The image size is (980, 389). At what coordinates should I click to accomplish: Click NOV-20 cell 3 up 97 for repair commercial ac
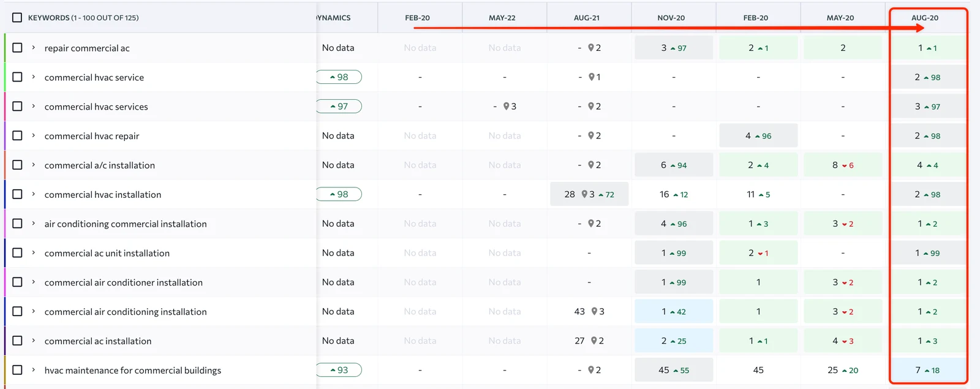coord(674,48)
